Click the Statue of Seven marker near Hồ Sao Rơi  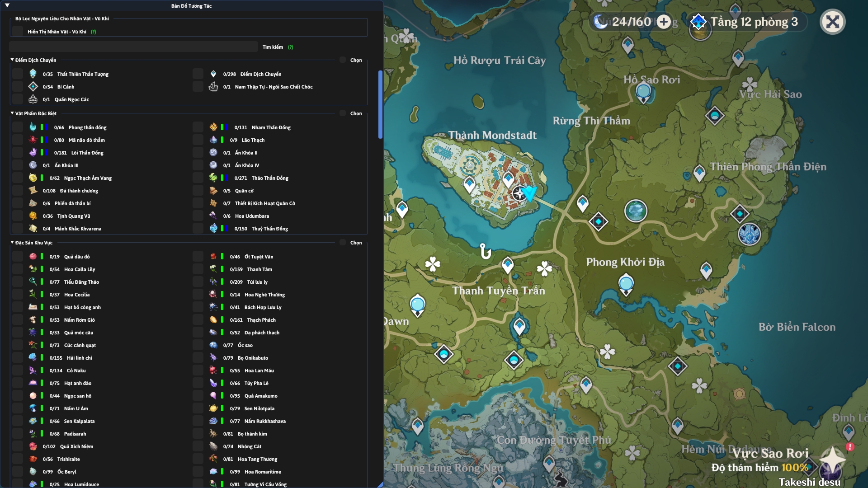point(643,92)
